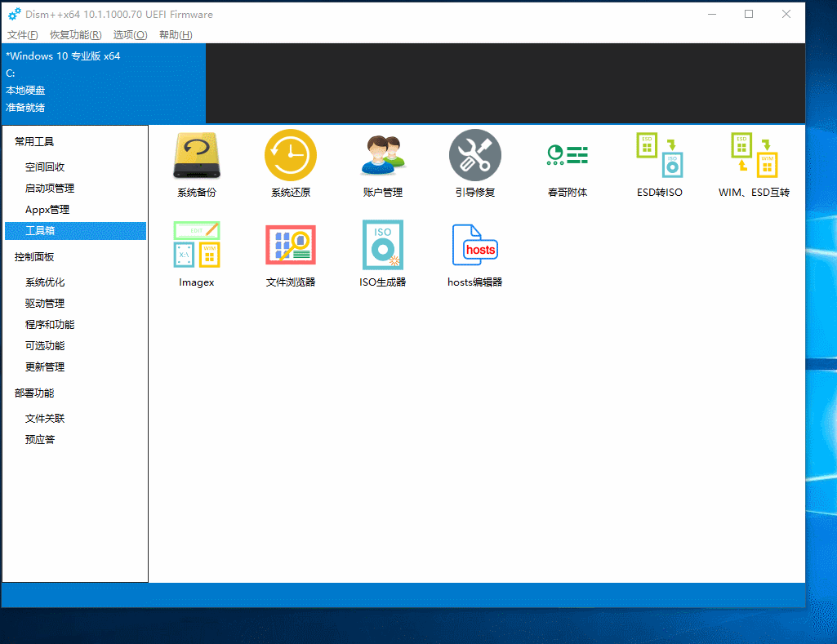Select 空间回收 in the sidebar
837x644 pixels.
(45, 167)
